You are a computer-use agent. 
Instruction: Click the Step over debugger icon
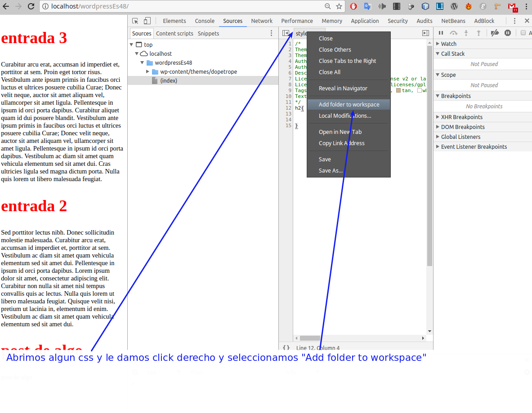pos(453,33)
